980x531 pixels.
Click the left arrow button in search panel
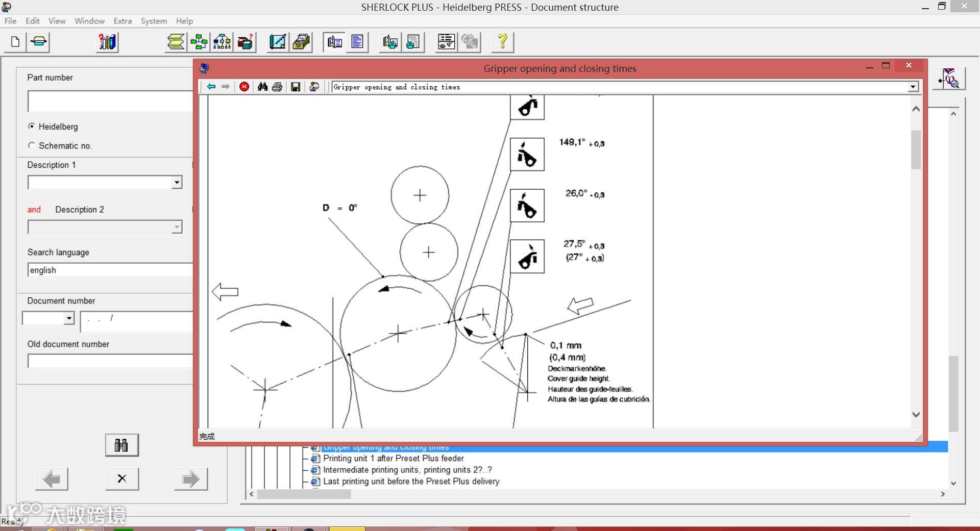click(x=52, y=479)
